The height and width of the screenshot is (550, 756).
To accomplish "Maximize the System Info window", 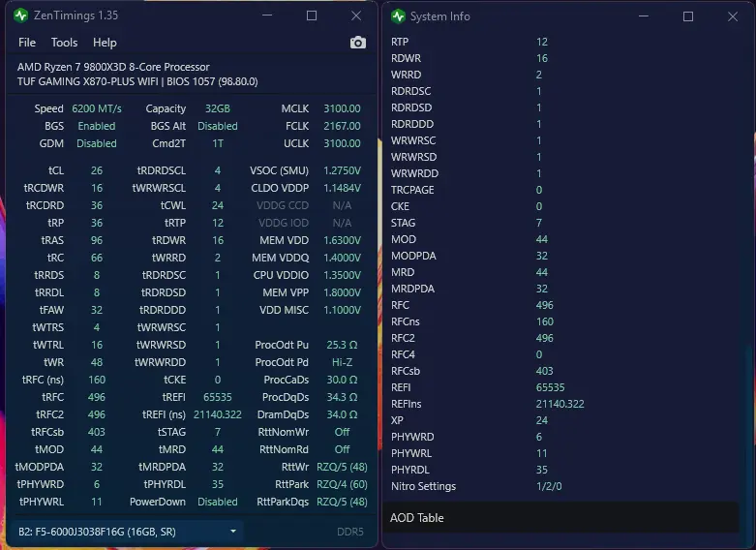I will point(688,16).
